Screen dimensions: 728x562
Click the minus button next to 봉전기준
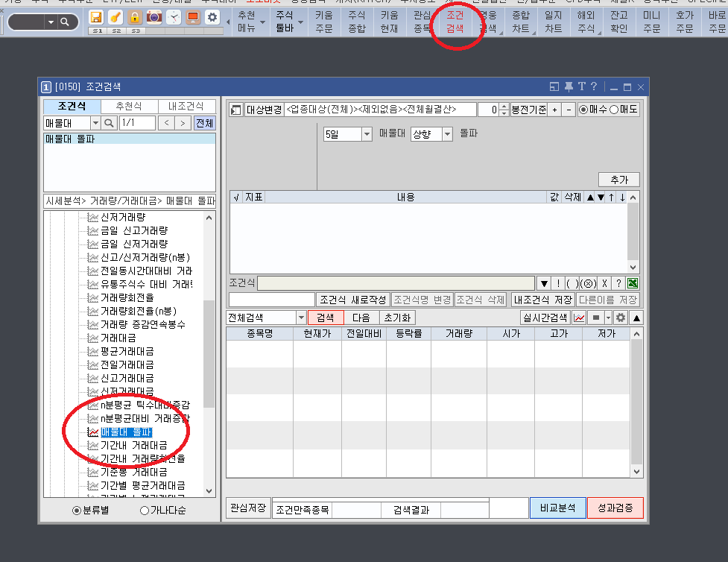(x=569, y=110)
